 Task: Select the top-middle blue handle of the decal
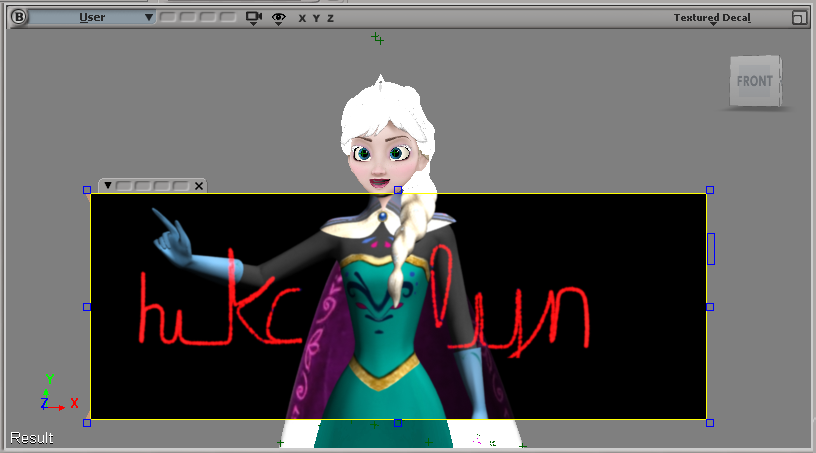pos(398,190)
